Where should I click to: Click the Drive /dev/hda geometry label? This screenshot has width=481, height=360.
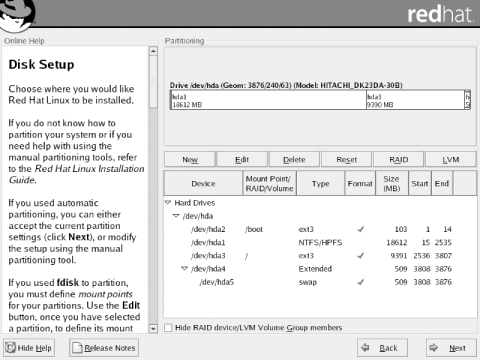pos(286,85)
